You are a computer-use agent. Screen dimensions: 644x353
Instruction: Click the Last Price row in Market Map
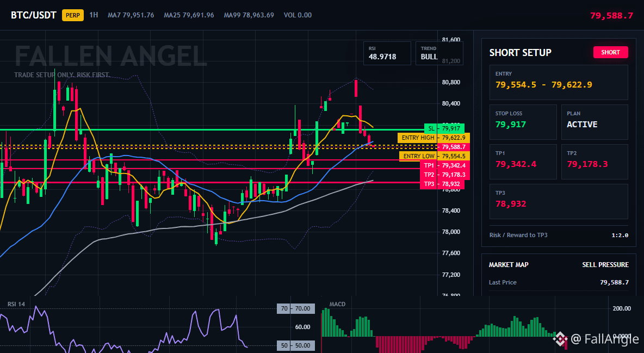pos(559,282)
